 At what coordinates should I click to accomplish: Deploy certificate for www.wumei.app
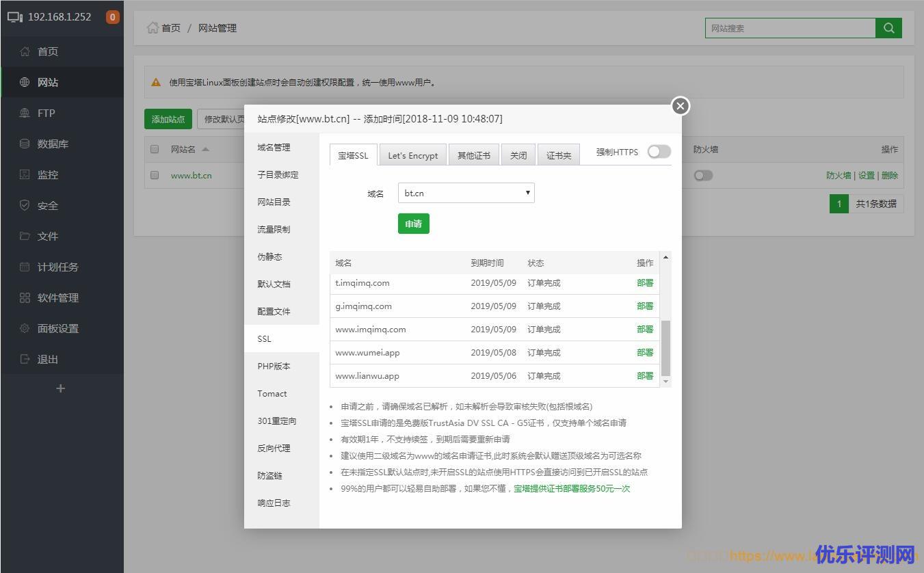pyautogui.click(x=644, y=353)
